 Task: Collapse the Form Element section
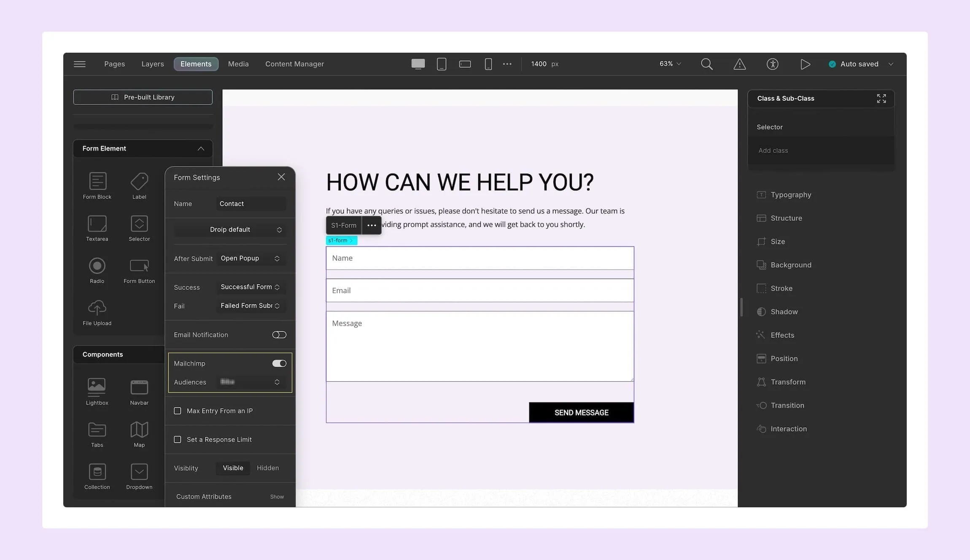coord(201,149)
